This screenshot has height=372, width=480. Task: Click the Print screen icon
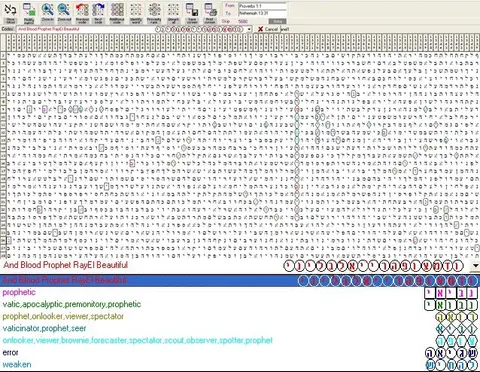[210, 13]
